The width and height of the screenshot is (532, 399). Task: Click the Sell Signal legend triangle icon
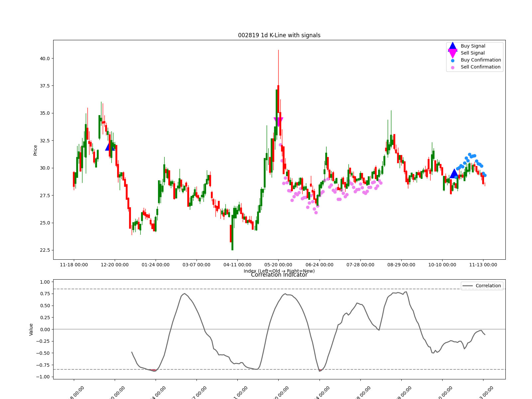453,53
